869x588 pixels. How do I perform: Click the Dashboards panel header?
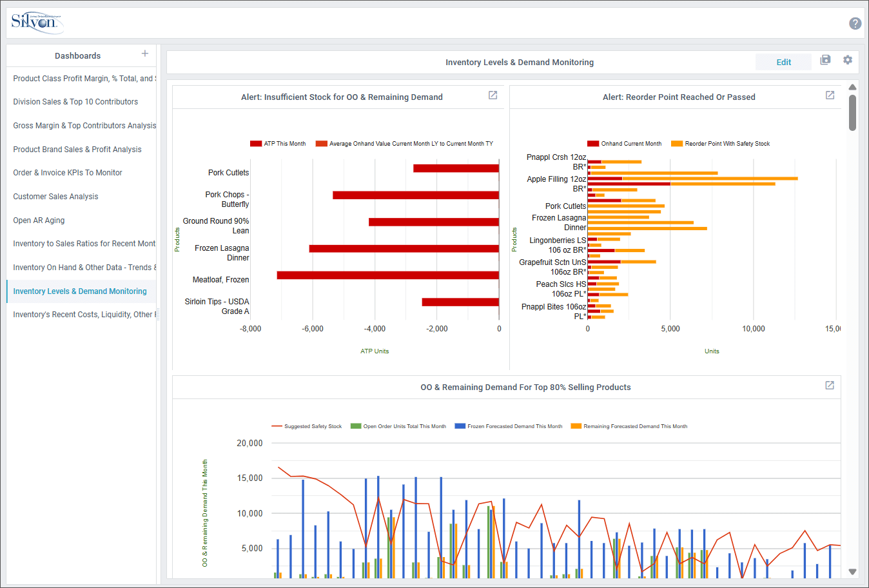77,55
